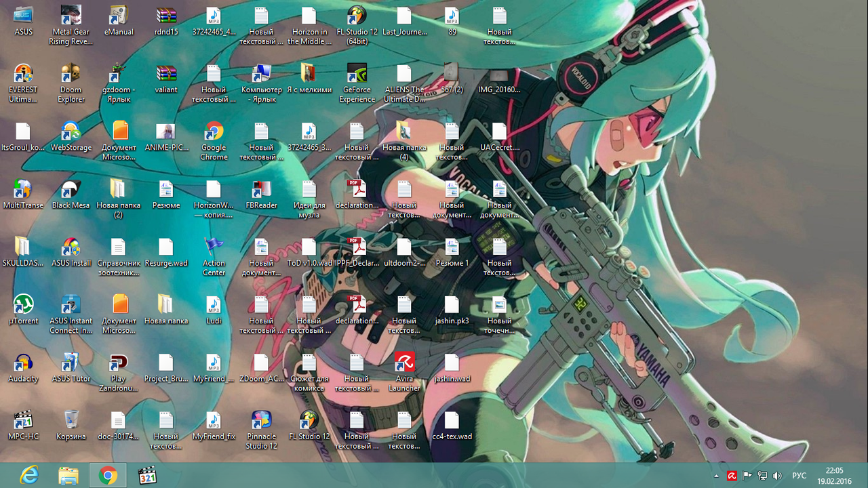Image resolution: width=868 pixels, height=488 pixels.
Task: Open the Action Center shortcut
Action: (214, 257)
